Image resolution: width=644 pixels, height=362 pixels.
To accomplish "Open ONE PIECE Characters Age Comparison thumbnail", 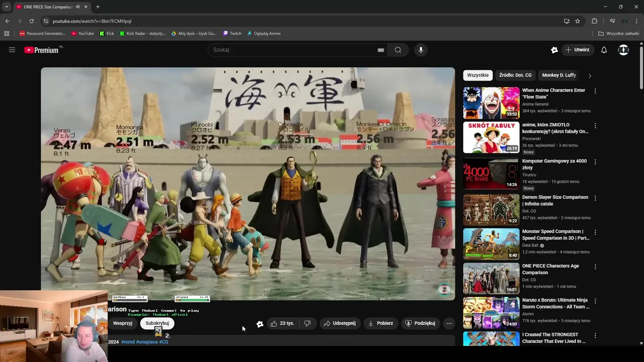I will 491,278.
